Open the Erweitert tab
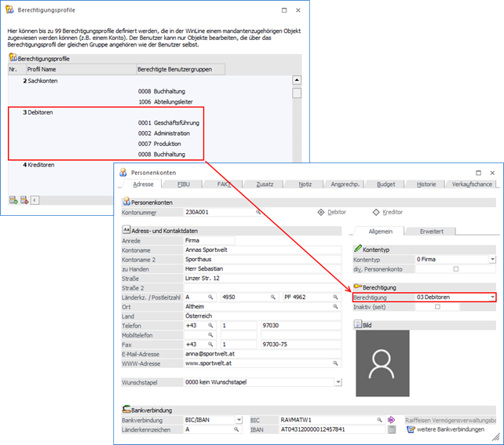Image resolution: width=504 pixels, height=445 pixels. point(430,231)
